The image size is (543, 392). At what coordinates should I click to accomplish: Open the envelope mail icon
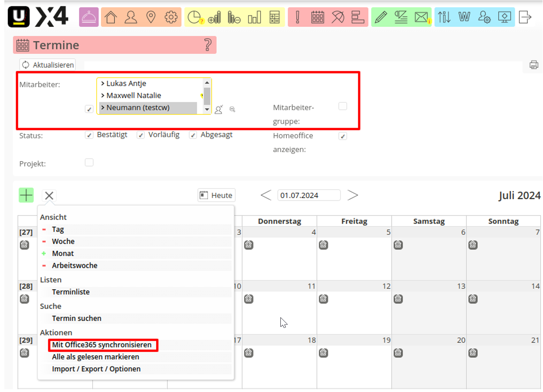pos(422,17)
